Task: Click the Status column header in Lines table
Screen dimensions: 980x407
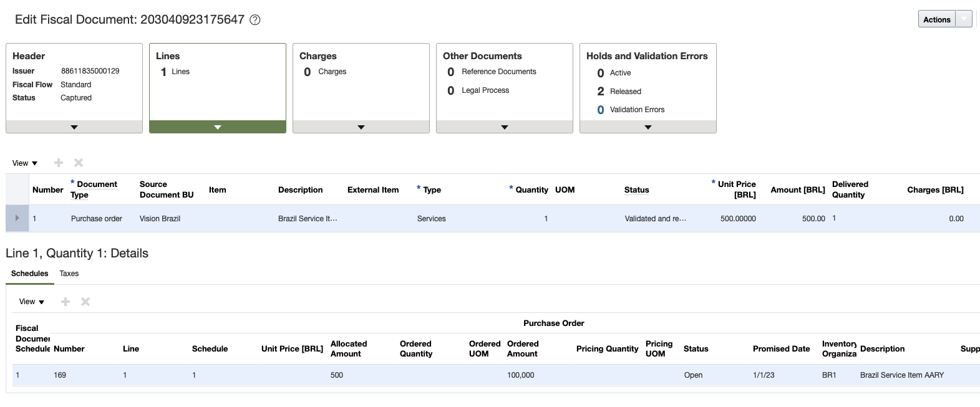Action: [636, 190]
